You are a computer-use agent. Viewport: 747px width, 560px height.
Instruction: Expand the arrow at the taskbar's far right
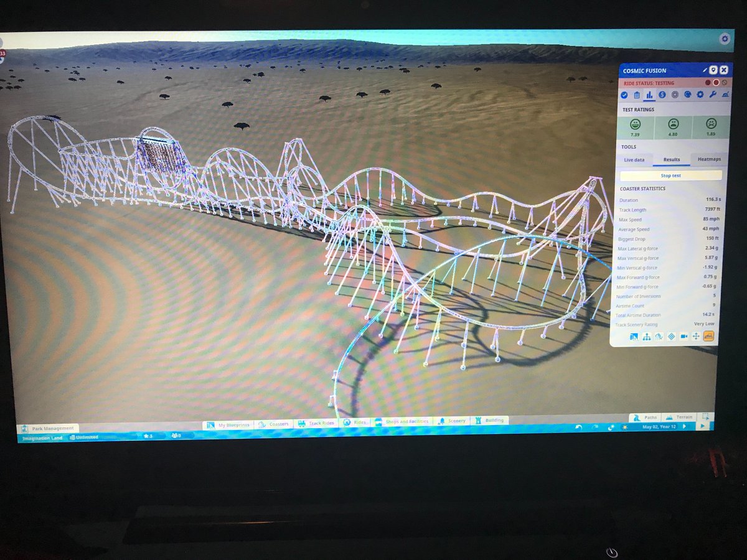pos(703,426)
